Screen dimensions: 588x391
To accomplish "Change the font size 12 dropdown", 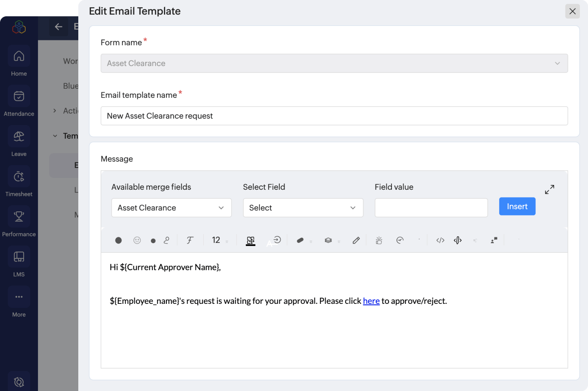I will [x=219, y=240].
